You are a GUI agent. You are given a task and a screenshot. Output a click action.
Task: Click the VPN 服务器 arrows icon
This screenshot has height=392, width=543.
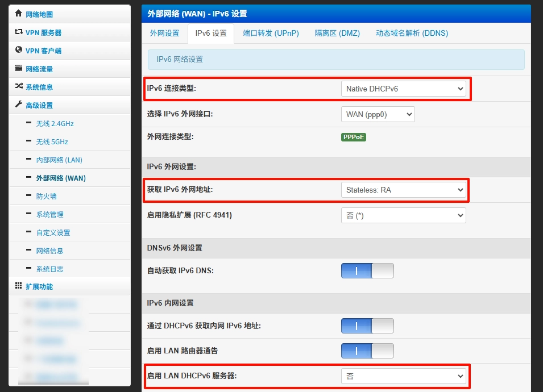click(x=18, y=32)
